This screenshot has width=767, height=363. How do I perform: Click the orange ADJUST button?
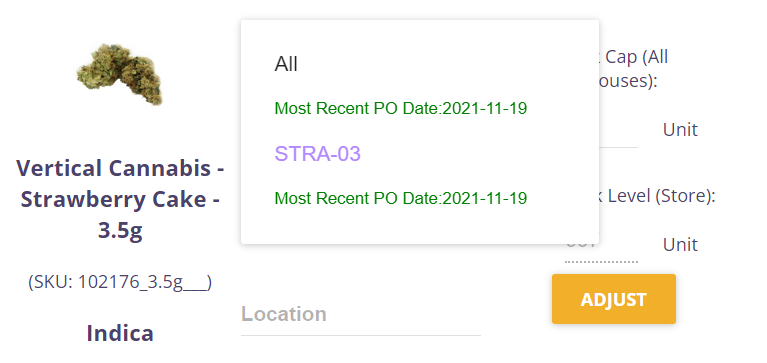(x=614, y=299)
